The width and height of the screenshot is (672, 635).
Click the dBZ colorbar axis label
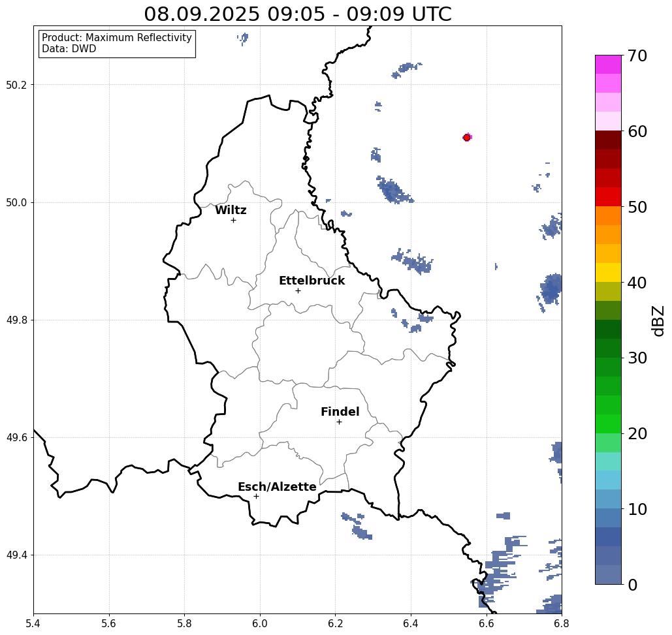(657, 320)
